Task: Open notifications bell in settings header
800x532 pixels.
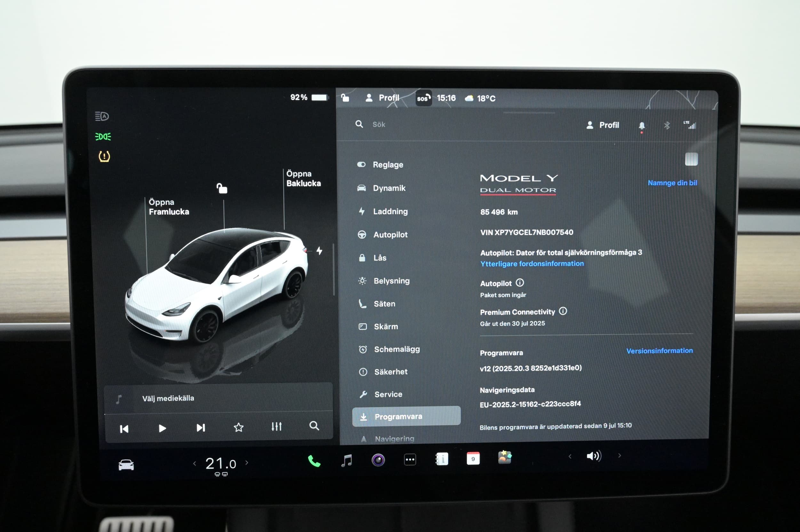Action: 642,126
